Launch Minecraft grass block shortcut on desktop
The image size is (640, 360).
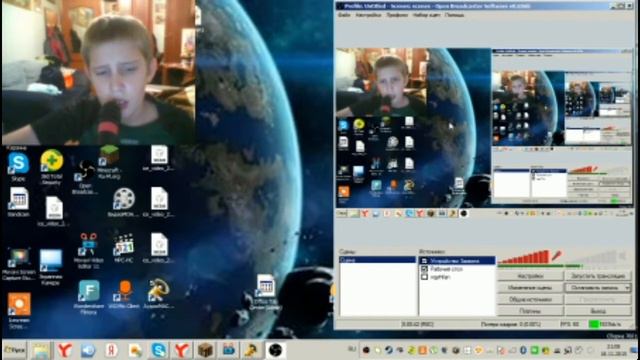point(109,162)
